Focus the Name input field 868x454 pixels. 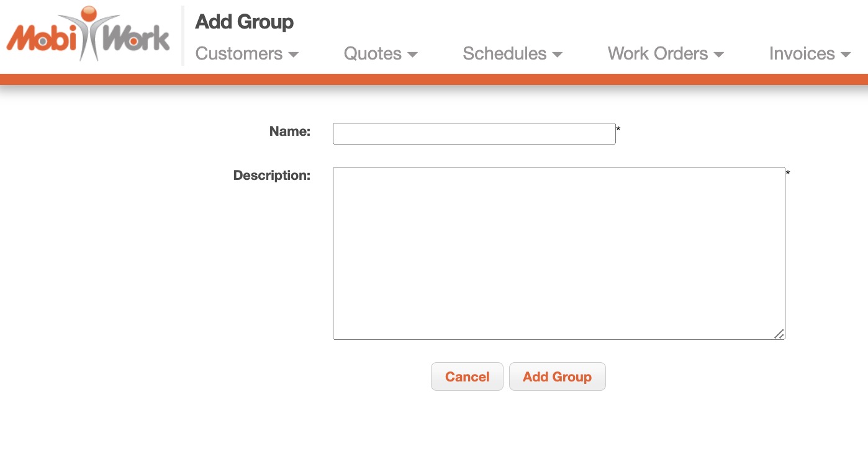pyautogui.click(x=474, y=133)
